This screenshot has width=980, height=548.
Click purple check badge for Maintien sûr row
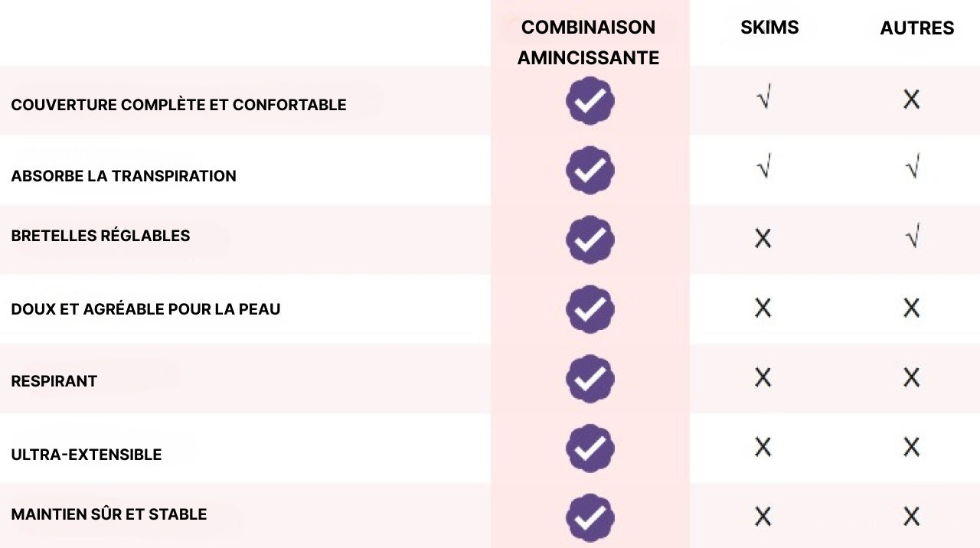[590, 517]
